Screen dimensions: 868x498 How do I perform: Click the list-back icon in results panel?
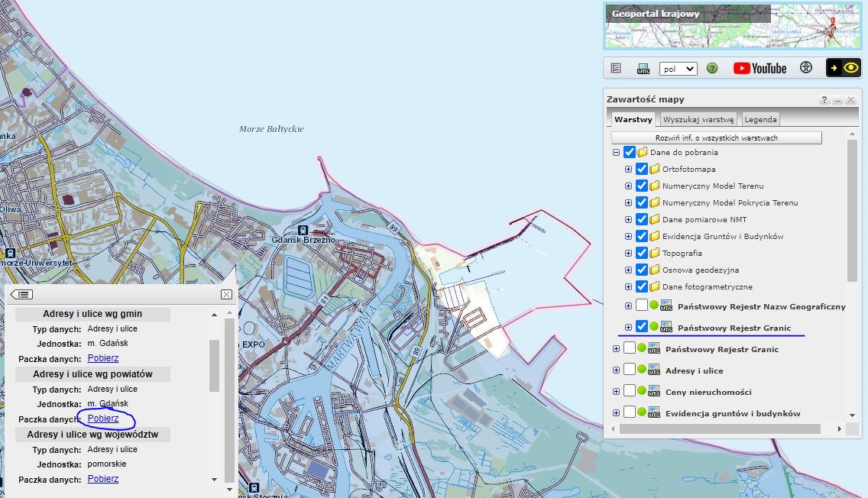(21, 294)
